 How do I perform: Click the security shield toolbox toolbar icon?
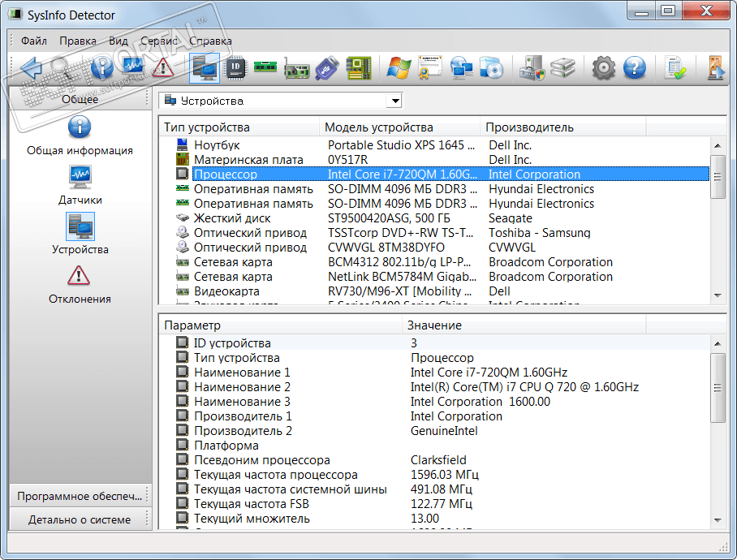[x=532, y=68]
